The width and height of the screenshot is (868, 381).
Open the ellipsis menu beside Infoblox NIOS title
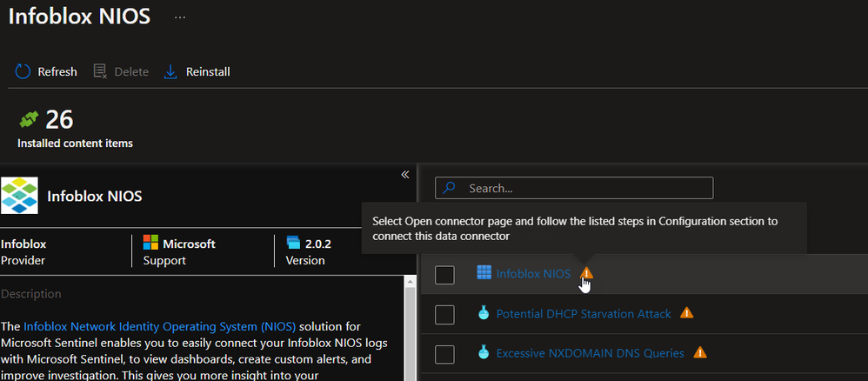coord(180,17)
